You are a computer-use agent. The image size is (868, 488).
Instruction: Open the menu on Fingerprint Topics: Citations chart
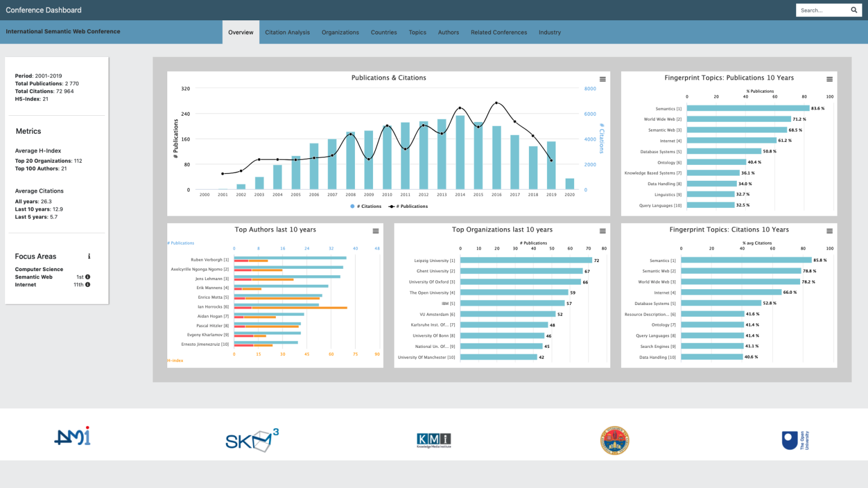(x=829, y=231)
